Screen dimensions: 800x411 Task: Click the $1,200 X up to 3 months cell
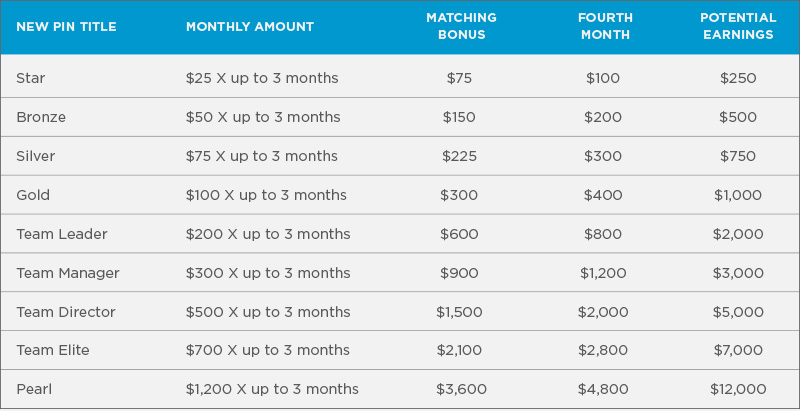(272, 390)
